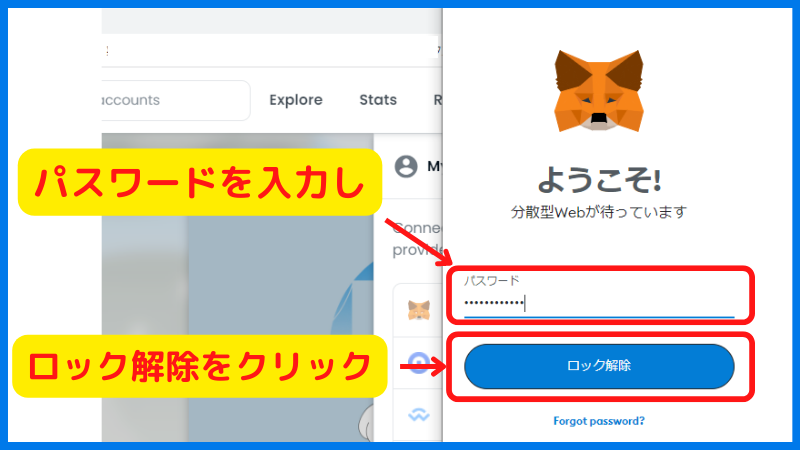Viewport: 800px width, 450px height.
Task: Click the large MetaMask fox logo
Action: pyautogui.click(x=598, y=91)
